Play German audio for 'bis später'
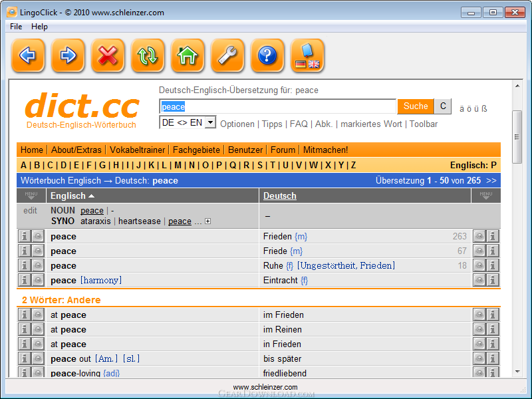This screenshot has width=532, height=399. click(479, 358)
